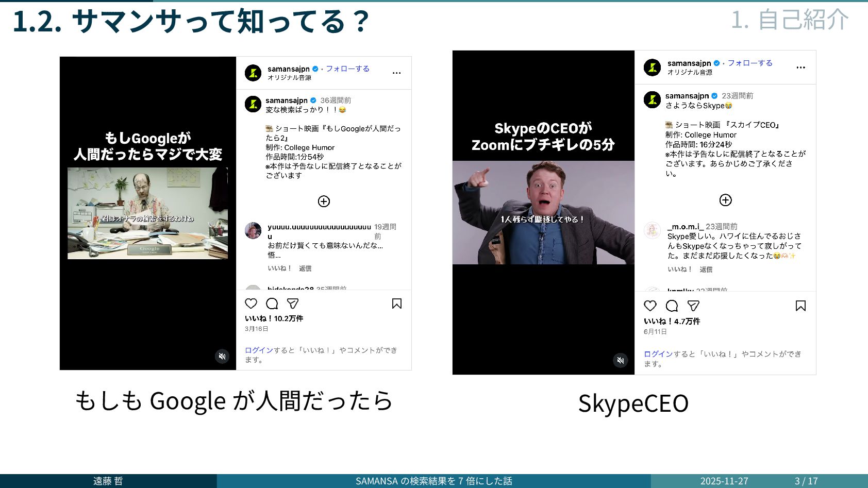
Task: Expand the caption in the SkypeCEO post
Action: (x=725, y=200)
